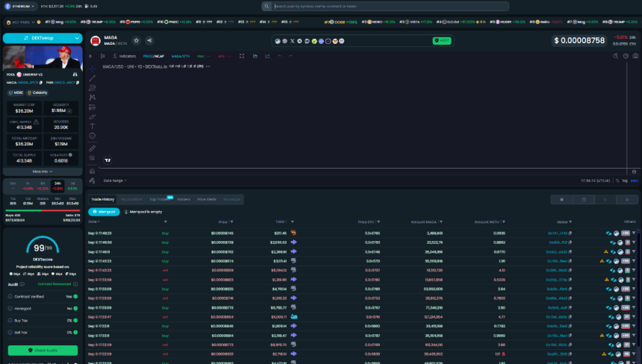
Task: Select the Fibonacci retracement chart tool
Action: click(92, 87)
